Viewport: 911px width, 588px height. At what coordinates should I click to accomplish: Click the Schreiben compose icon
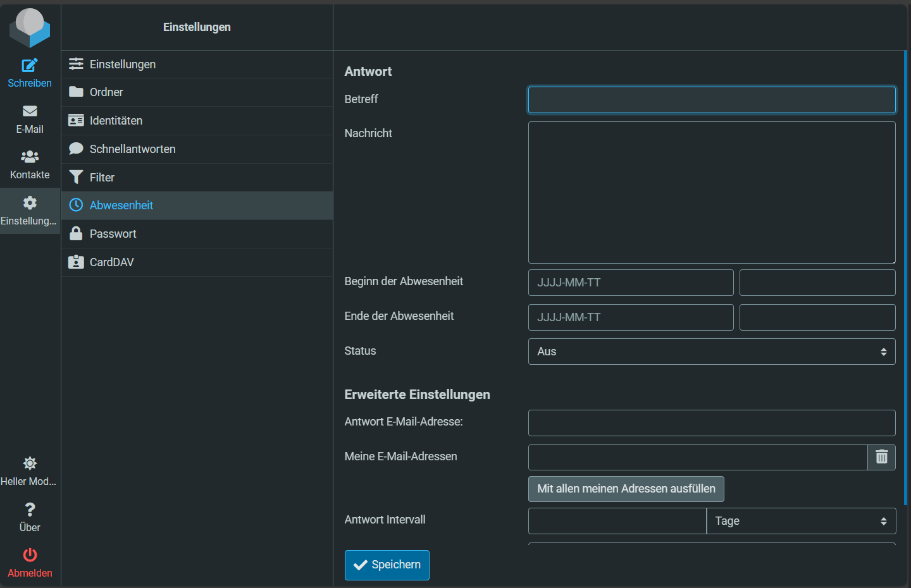(30, 66)
